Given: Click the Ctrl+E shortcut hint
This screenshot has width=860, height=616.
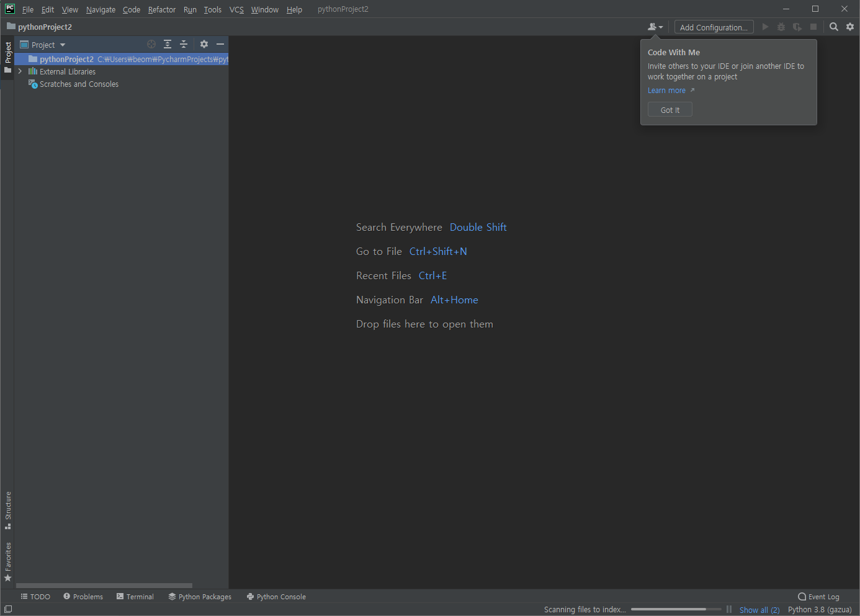Looking at the screenshot, I should point(433,275).
